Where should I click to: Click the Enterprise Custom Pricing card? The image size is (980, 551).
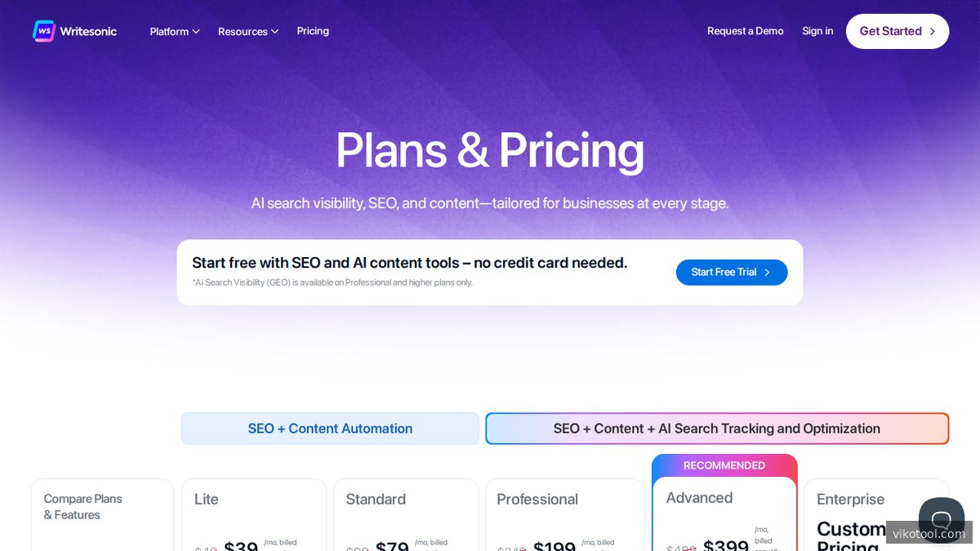coord(876,514)
